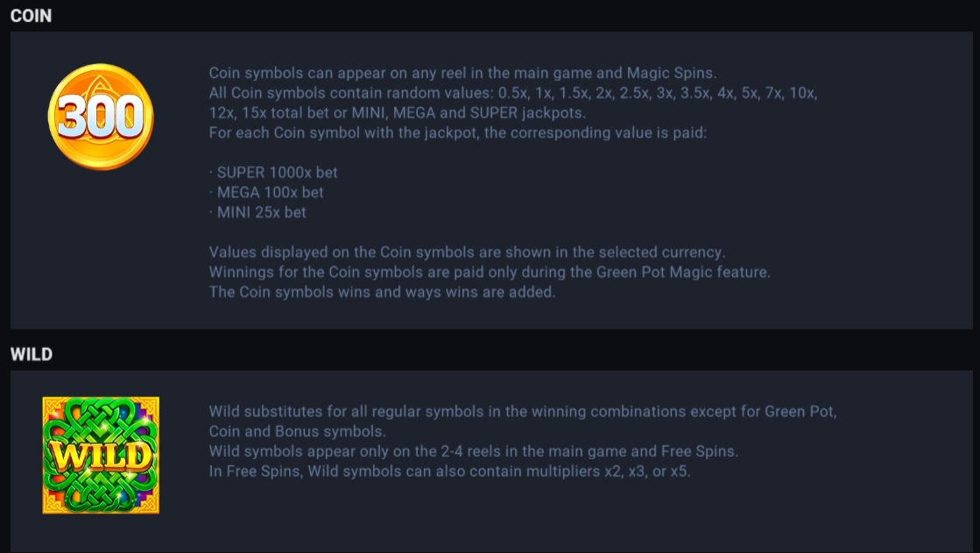Click the MINI 25x bet line
Viewport: 980px width, 553px height.
click(257, 212)
